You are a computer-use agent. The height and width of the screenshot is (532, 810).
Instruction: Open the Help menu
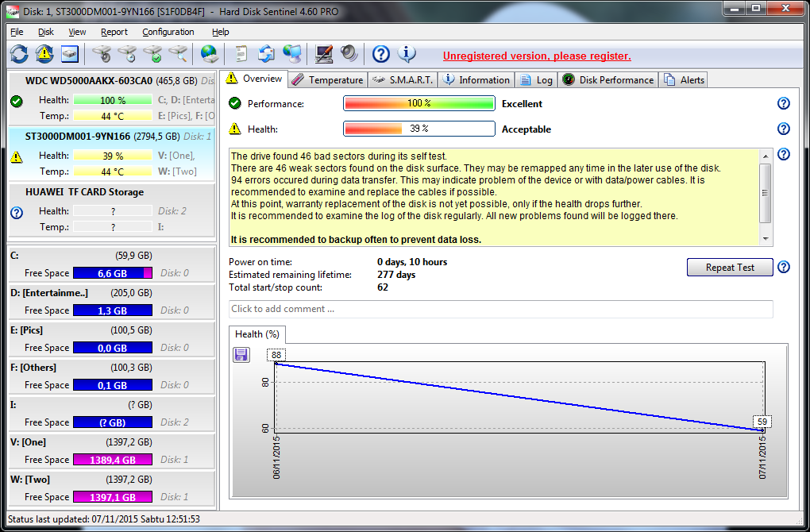pyautogui.click(x=220, y=32)
